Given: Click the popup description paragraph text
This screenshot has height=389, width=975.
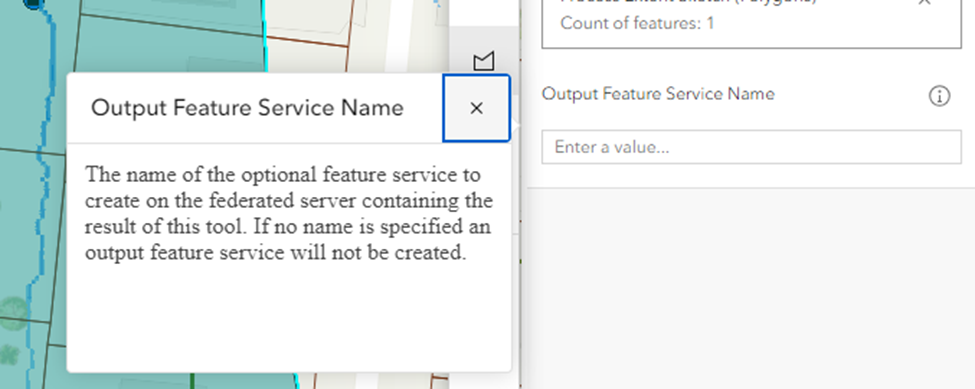Looking at the screenshot, I should 289,213.
